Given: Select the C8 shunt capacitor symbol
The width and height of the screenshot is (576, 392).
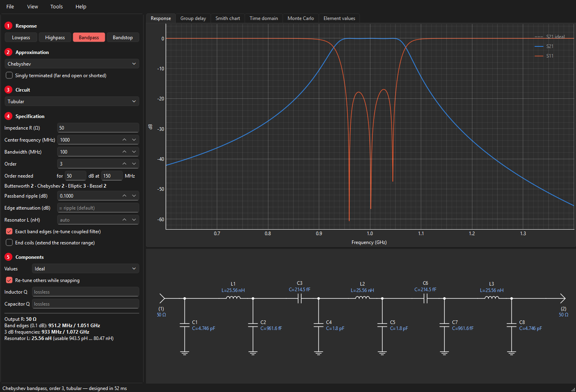Looking at the screenshot, I should click(x=512, y=325).
